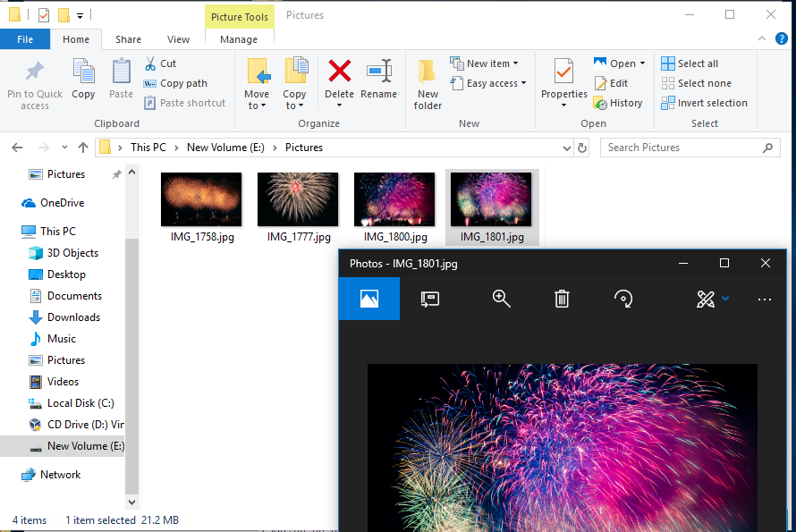Screen dimensions: 796x532
Task: Refresh the Pictures folder view
Action: pyautogui.click(x=582, y=148)
